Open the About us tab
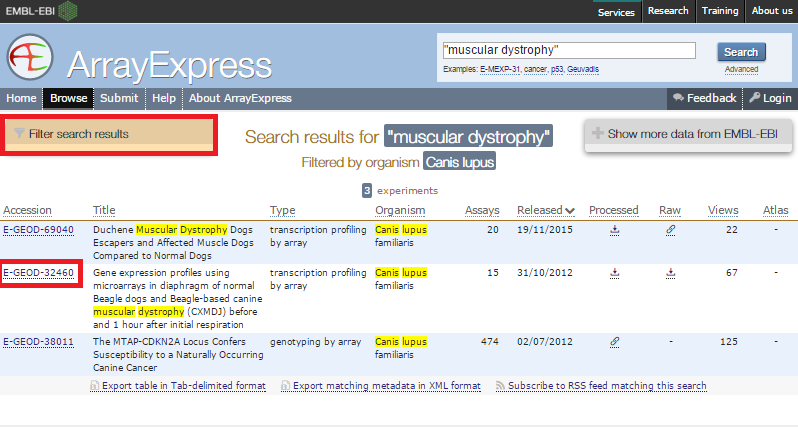 tap(772, 11)
